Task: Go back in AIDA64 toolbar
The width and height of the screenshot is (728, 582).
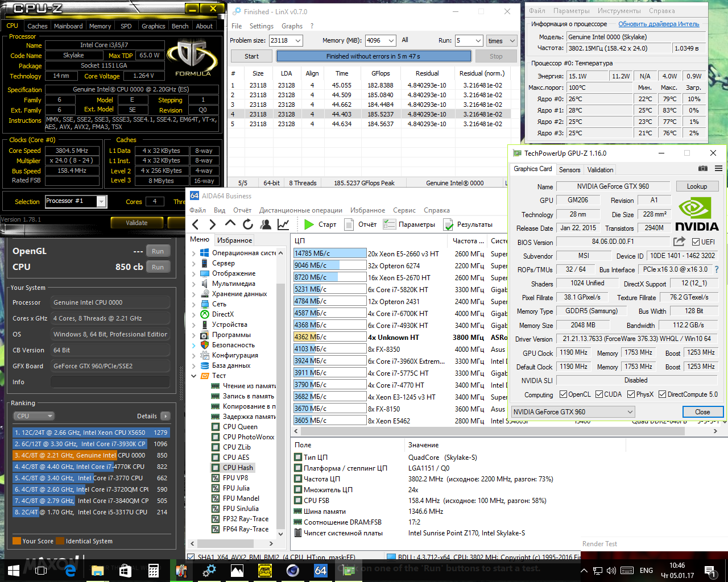Action: coord(196,225)
